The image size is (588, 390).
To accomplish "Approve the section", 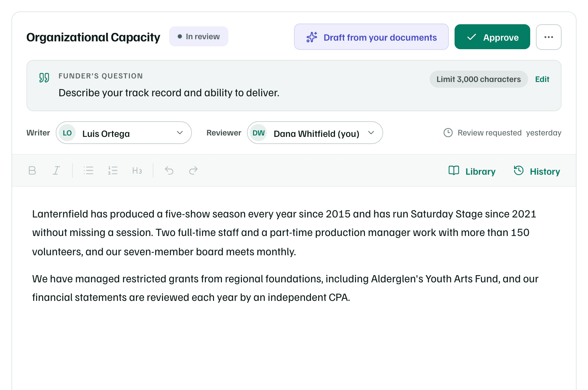I will 492,37.
